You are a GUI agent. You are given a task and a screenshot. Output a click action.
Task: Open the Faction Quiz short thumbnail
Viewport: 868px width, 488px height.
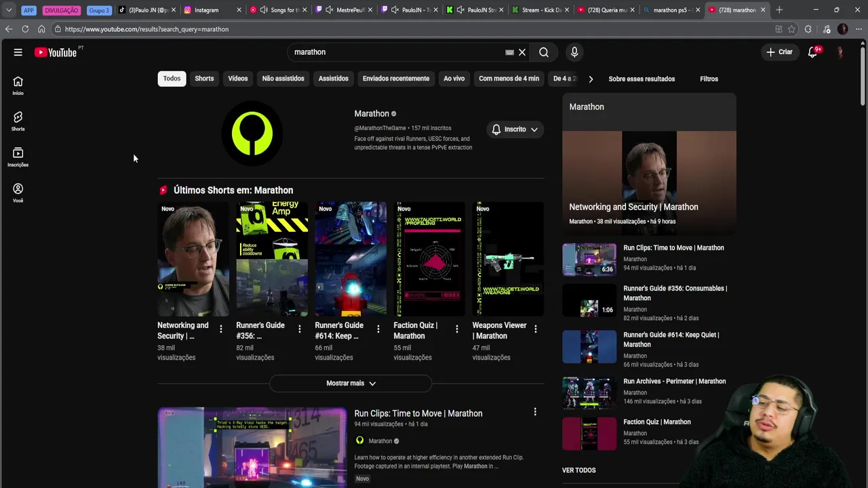(429, 259)
